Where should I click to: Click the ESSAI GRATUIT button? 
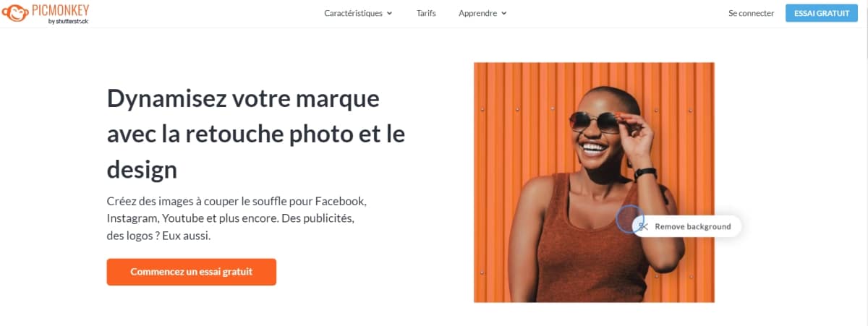click(822, 13)
